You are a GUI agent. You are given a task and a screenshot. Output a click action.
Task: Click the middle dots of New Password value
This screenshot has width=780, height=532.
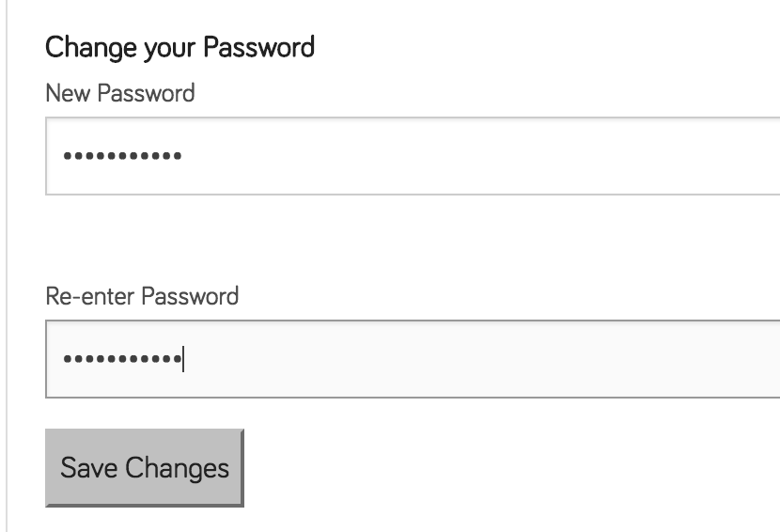[x=122, y=156]
